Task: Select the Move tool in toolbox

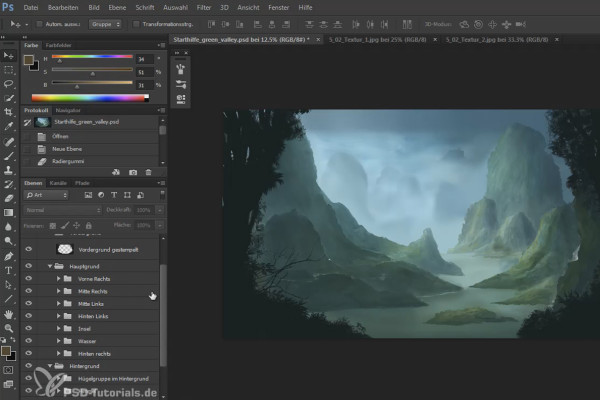Action: coord(8,56)
